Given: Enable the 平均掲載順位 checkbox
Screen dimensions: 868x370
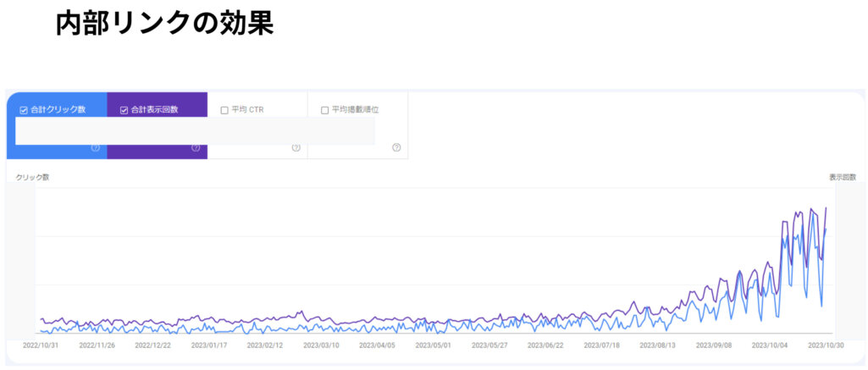Looking at the screenshot, I should click(x=325, y=109).
